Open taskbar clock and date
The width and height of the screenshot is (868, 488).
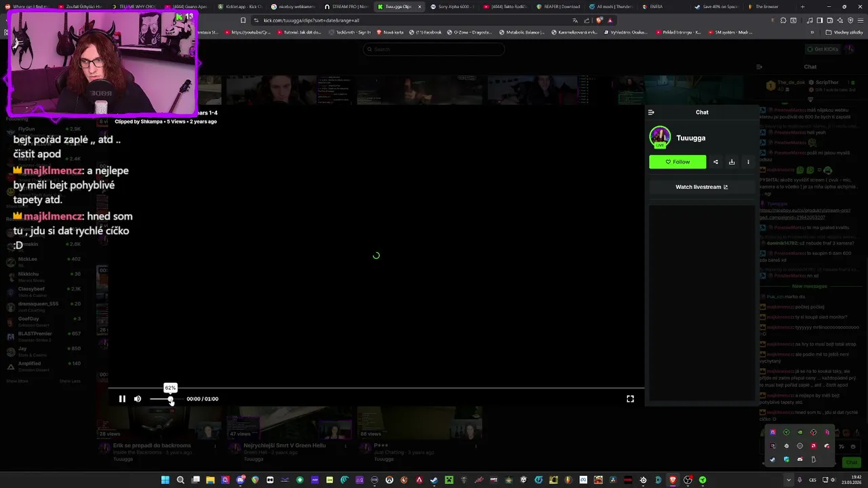point(853,480)
